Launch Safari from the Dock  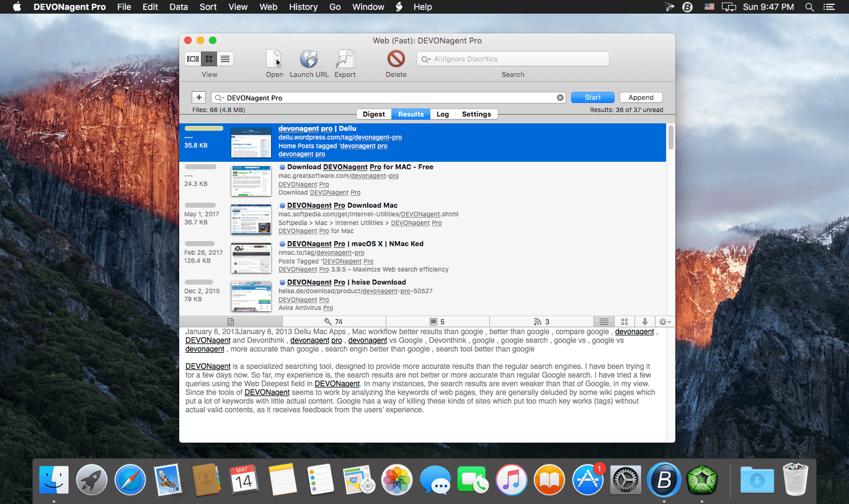pos(130,480)
